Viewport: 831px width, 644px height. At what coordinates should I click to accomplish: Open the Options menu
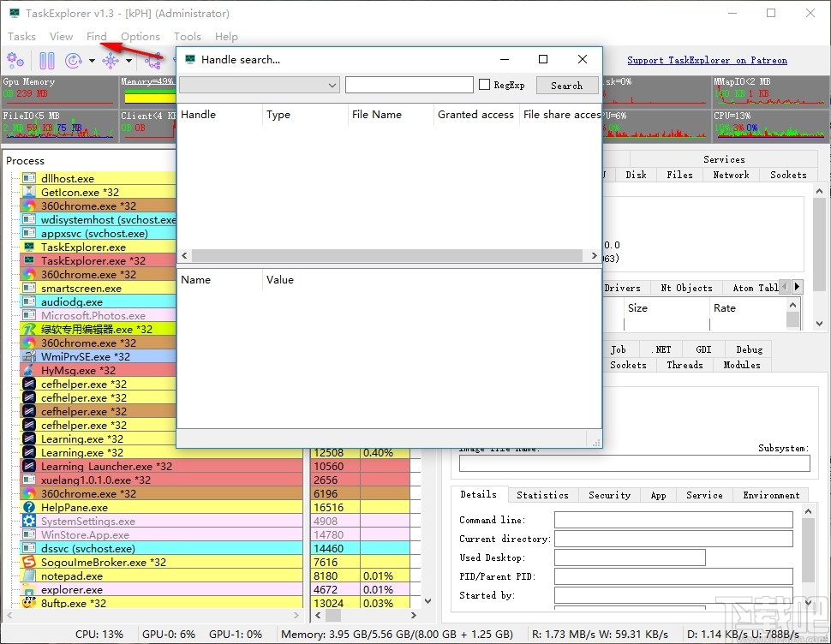[140, 37]
